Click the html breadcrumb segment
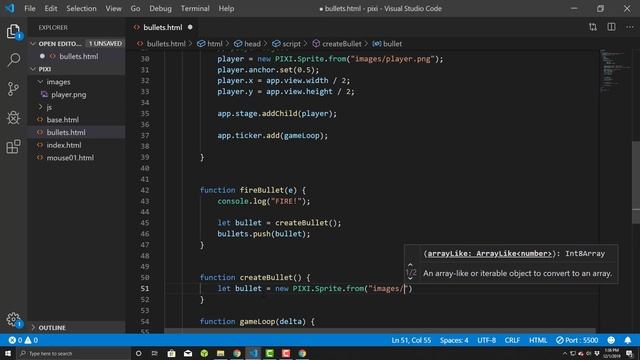 [210, 44]
